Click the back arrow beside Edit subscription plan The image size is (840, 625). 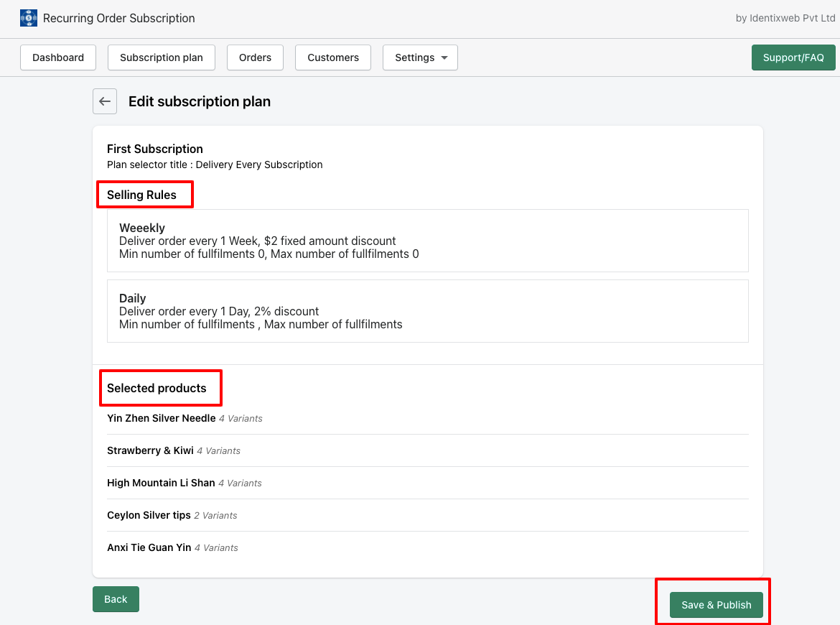(105, 101)
